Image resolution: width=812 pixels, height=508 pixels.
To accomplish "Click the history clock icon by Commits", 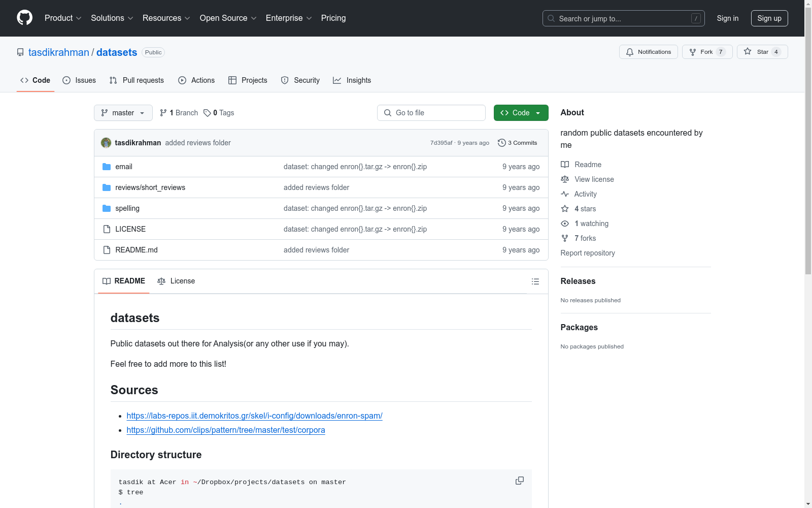I will 502,143.
